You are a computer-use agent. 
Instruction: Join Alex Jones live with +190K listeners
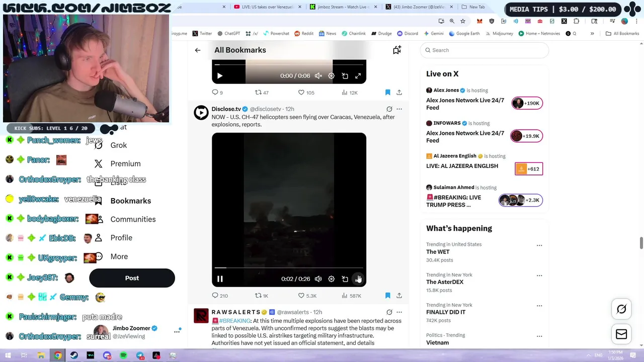click(x=527, y=103)
